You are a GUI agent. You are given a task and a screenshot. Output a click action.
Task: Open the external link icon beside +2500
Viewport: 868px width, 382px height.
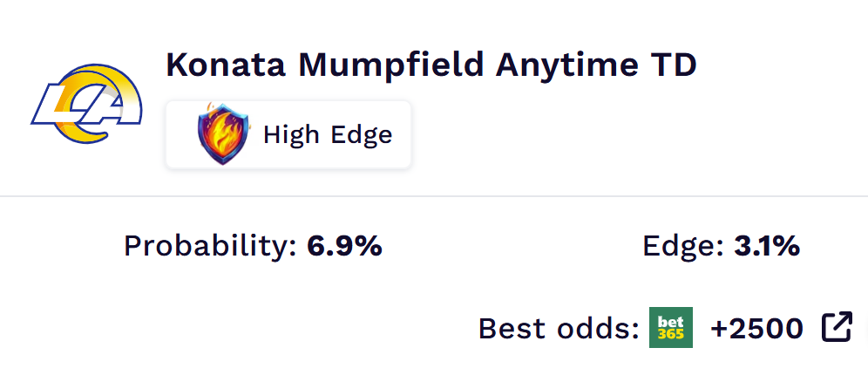(837, 329)
